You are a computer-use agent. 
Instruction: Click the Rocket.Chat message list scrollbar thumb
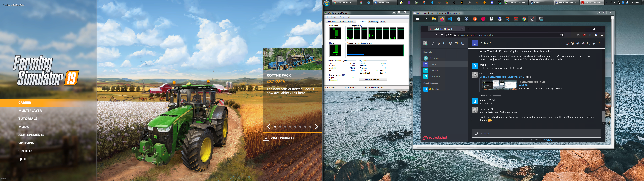[604, 116]
